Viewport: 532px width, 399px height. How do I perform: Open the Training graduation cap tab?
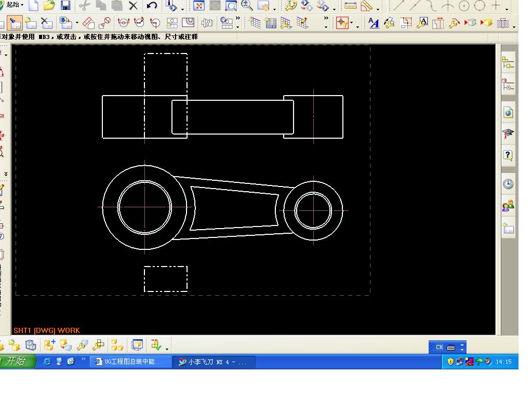[x=508, y=134]
